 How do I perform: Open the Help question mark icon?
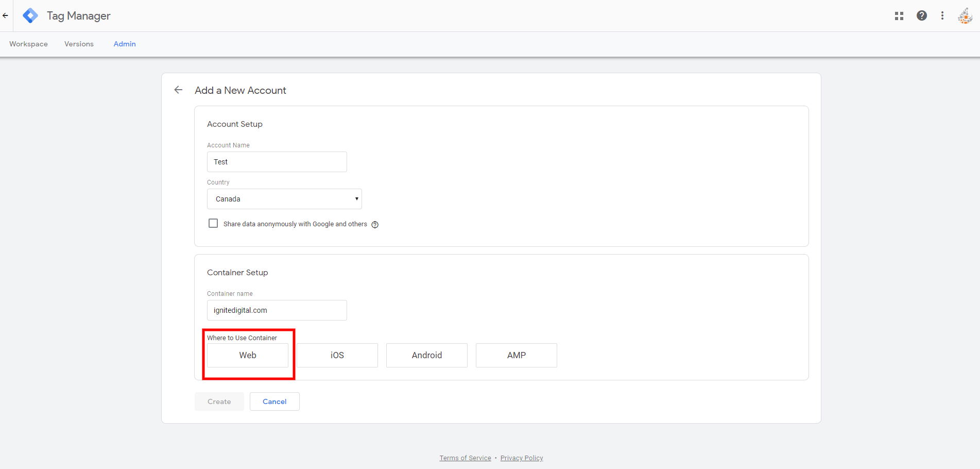click(921, 16)
